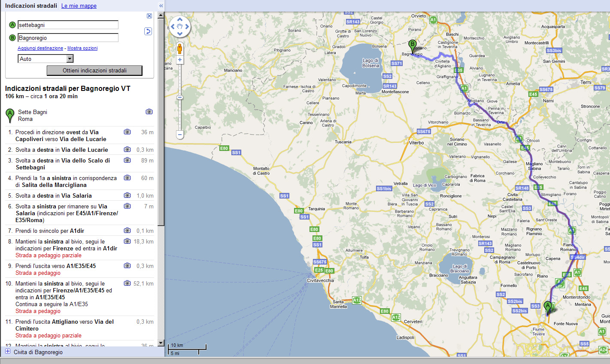Click the zoom in plus button

180,60
